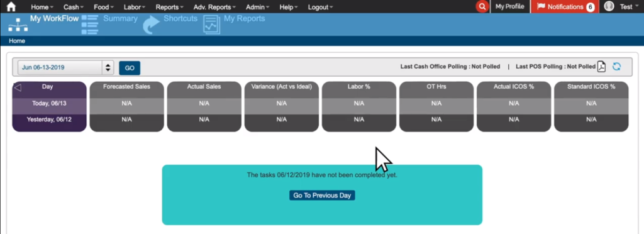Click the GO button
Image resolution: width=644 pixels, height=234 pixels.
(x=130, y=68)
